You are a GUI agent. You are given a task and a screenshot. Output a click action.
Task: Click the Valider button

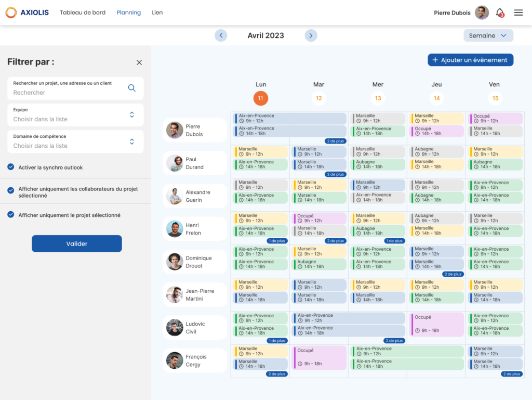click(77, 243)
